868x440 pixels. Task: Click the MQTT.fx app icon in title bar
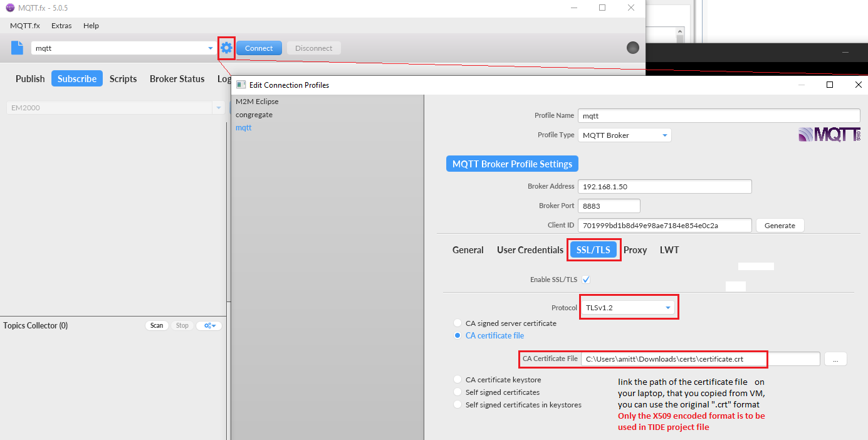(9, 8)
